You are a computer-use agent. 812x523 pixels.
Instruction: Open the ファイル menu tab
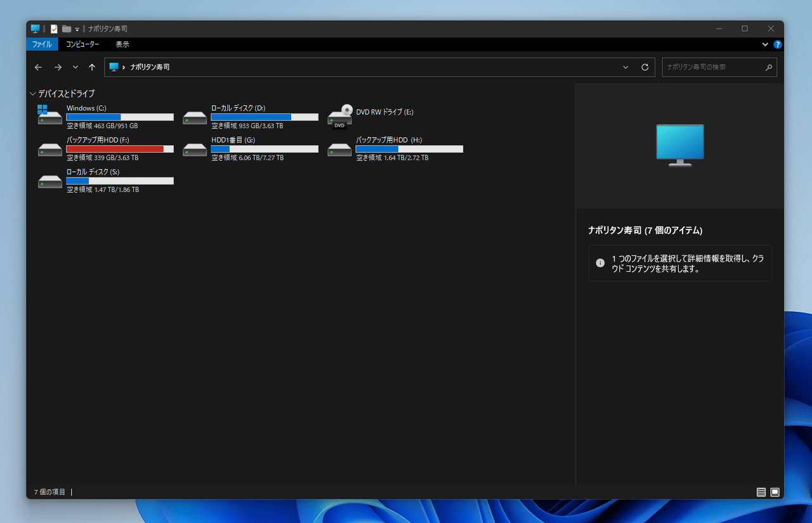42,44
